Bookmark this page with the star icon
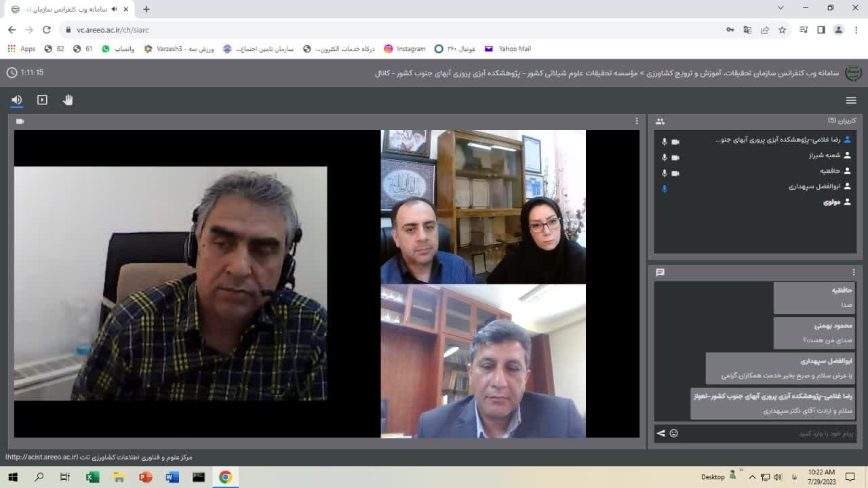868x488 pixels. point(782,30)
